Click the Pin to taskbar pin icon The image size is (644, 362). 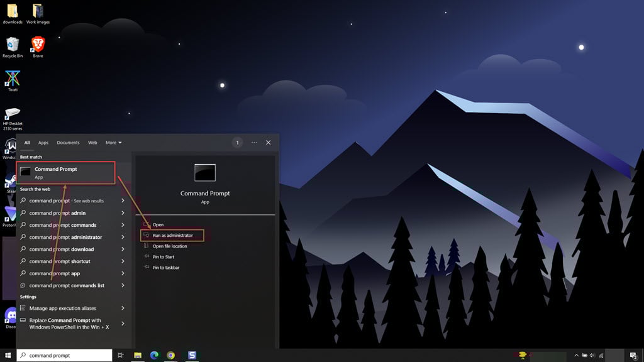click(147, 268)
